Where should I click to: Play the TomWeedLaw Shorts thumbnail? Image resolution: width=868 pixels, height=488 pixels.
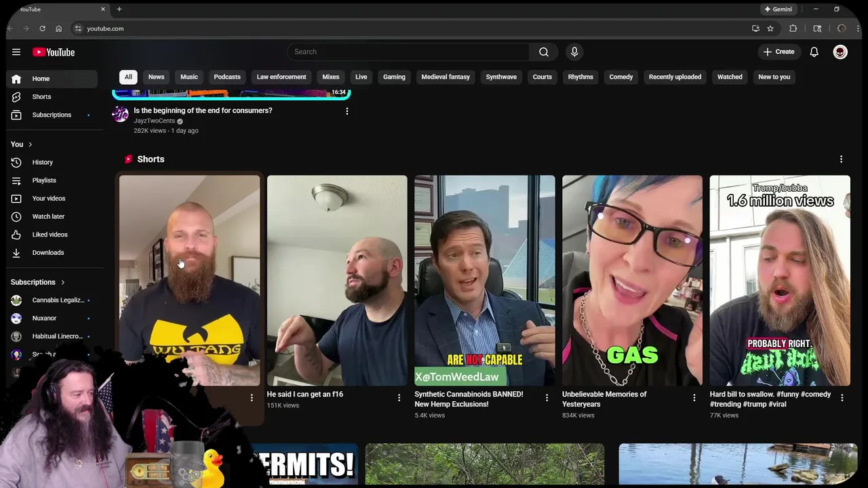coord(485,281)
